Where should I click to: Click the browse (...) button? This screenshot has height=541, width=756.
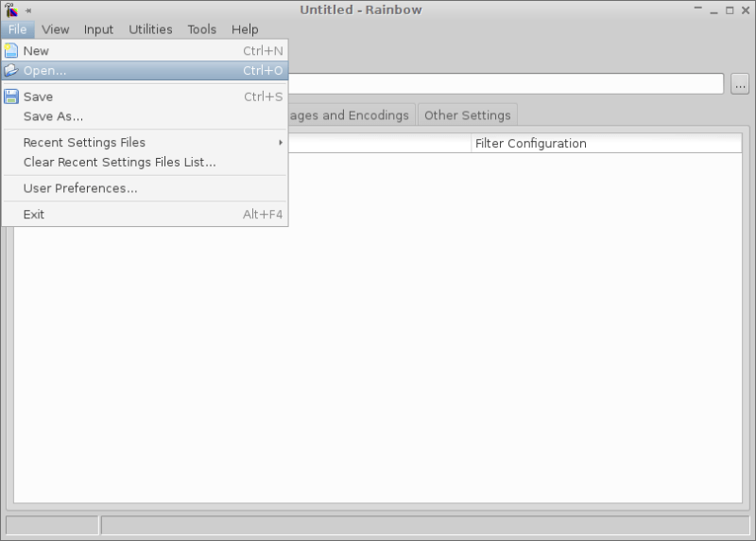point(740,84)
